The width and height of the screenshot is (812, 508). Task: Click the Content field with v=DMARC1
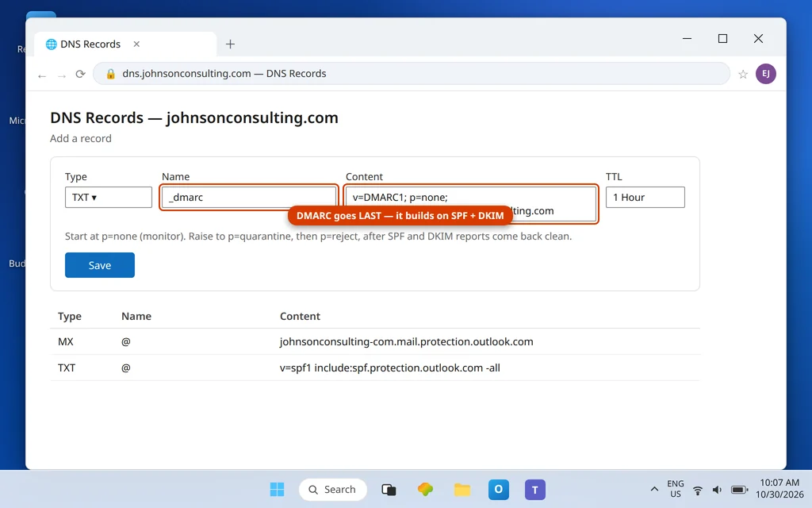pyautogui.click(x=471, y=204)
